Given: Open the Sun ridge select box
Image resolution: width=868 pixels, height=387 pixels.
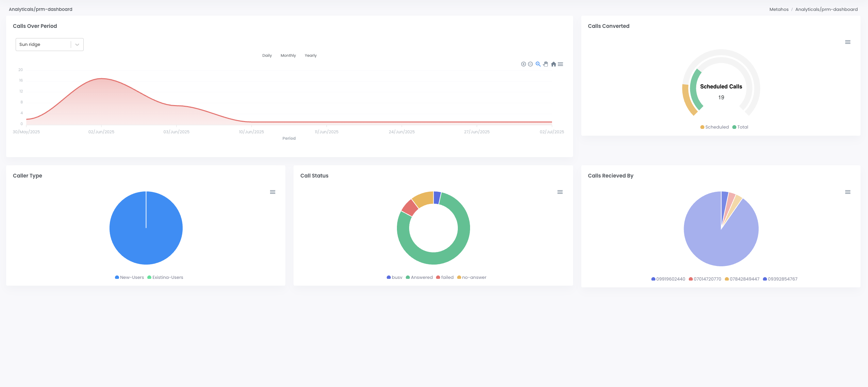Looking at the screenshot, I should click(x=43, y=45).
